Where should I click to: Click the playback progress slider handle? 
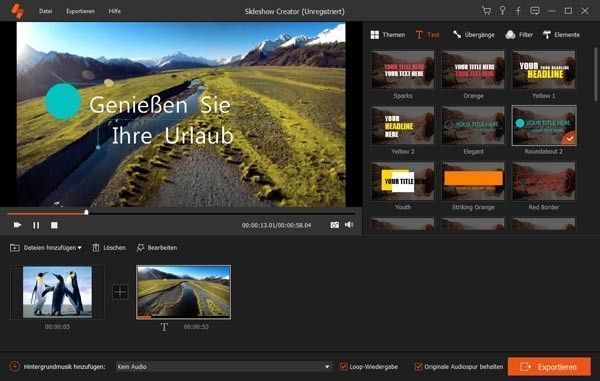click(86, 212)
